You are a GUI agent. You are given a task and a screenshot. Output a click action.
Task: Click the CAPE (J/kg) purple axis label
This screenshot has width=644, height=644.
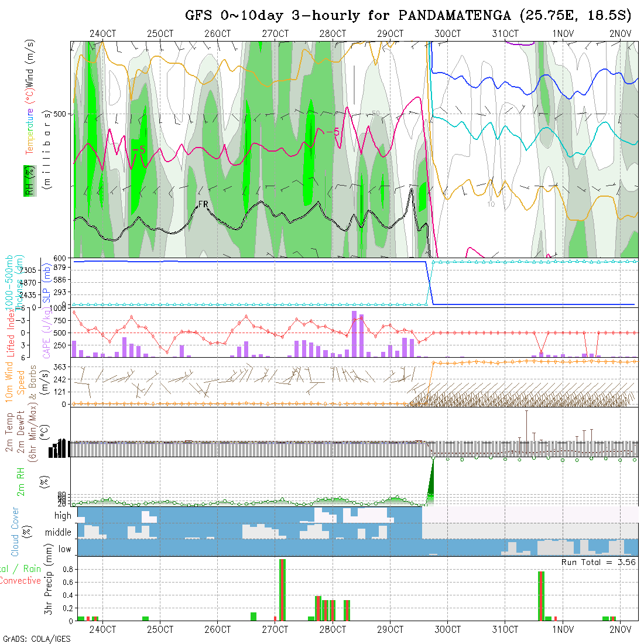[x=47, y=338]
